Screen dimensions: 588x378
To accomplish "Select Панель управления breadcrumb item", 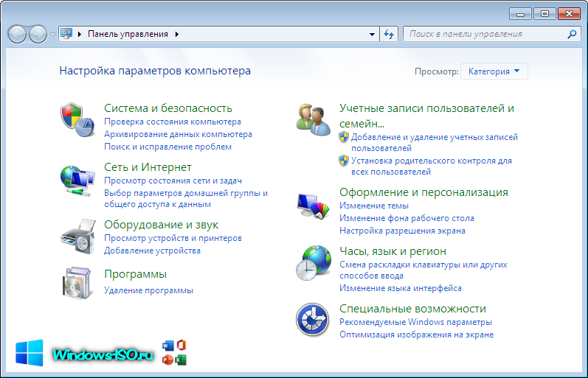I will (x=128, y=34).
